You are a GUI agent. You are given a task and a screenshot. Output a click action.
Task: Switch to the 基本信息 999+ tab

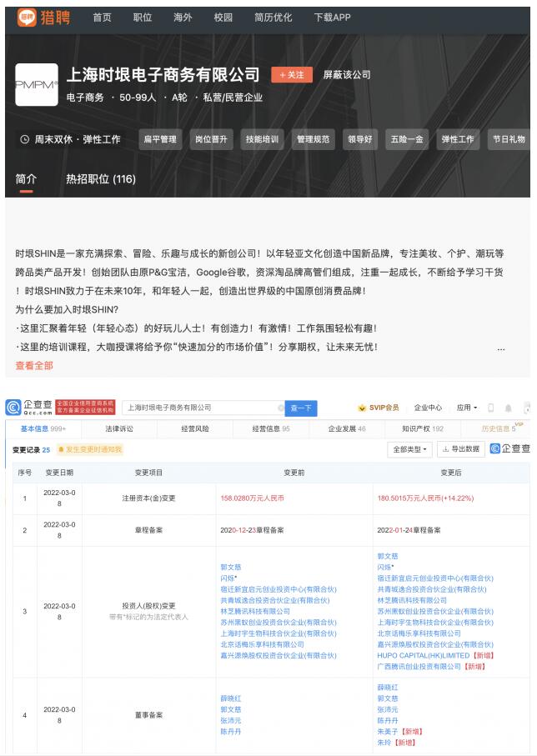[x=43, y=428]
